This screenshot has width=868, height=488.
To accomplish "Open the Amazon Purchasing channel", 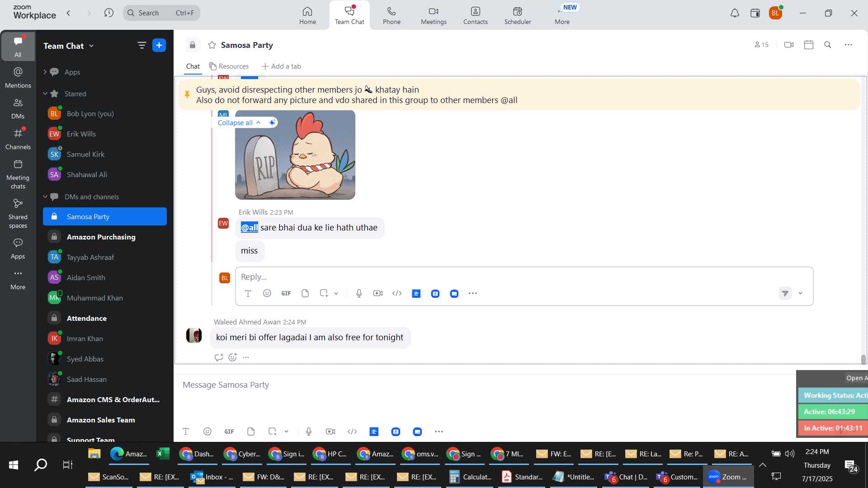I will click(x=105, y=237).
